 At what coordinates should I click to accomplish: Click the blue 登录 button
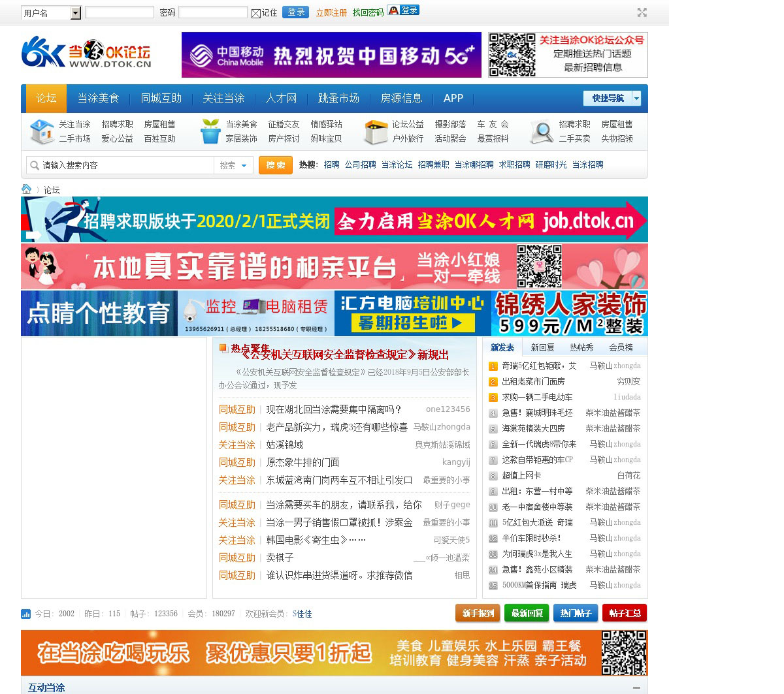tap(295, 12)
